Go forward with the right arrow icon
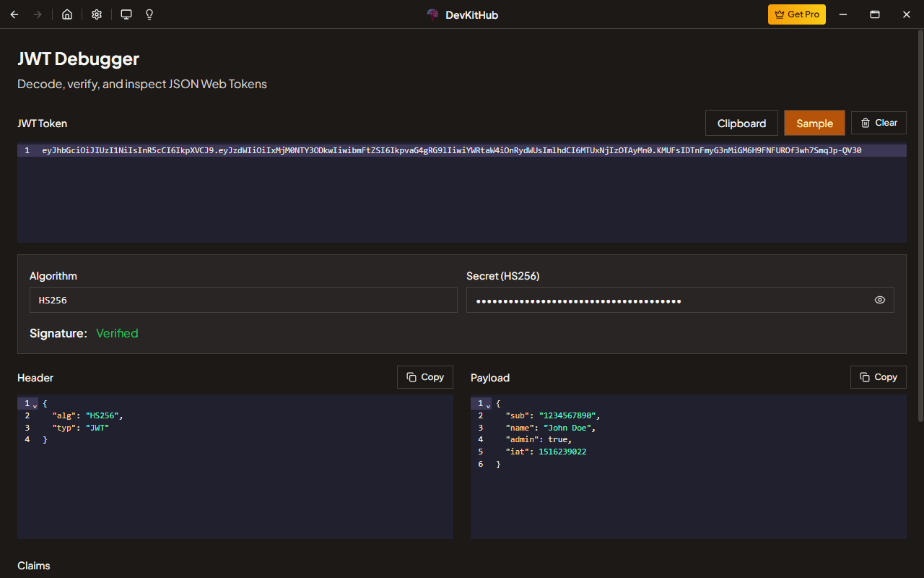 tap(38, 14)
